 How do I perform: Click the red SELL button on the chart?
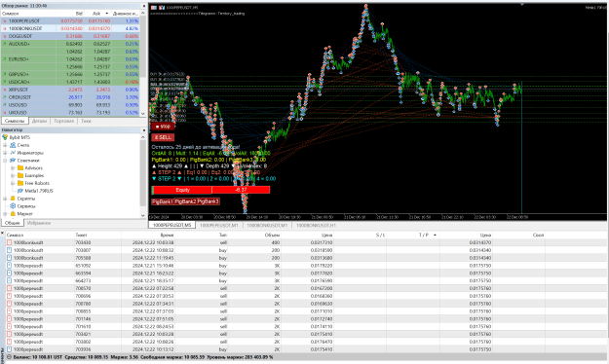163,137
